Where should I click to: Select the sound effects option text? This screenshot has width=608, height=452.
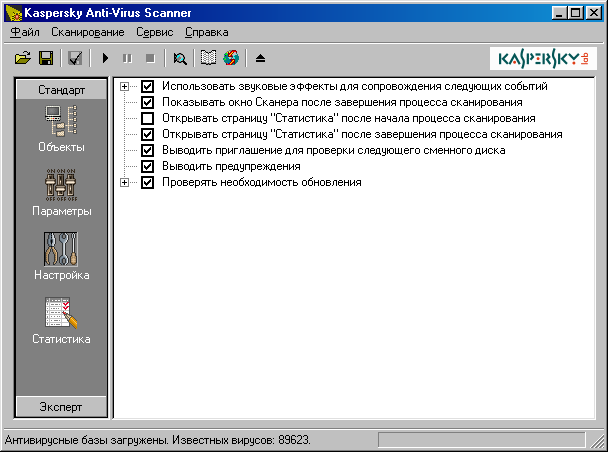pos(354,86)
